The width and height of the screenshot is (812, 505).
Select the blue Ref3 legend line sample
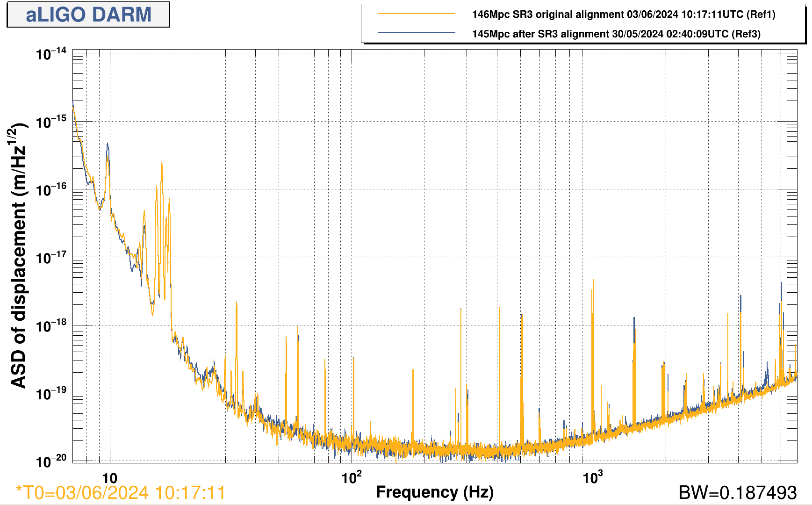(x=416, y=33)
